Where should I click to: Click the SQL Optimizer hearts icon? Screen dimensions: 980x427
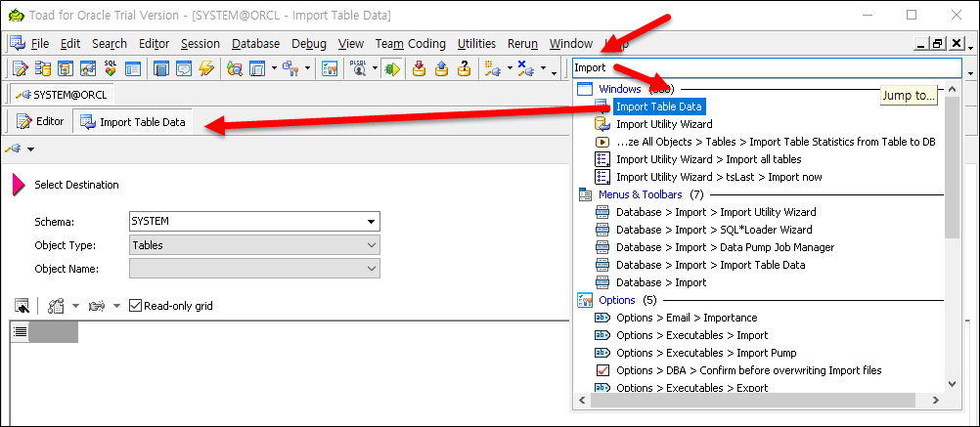tap(111, 68)
